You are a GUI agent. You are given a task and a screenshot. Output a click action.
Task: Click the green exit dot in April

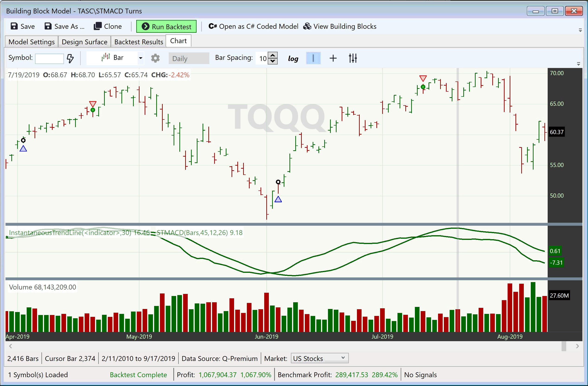point(93,110)
